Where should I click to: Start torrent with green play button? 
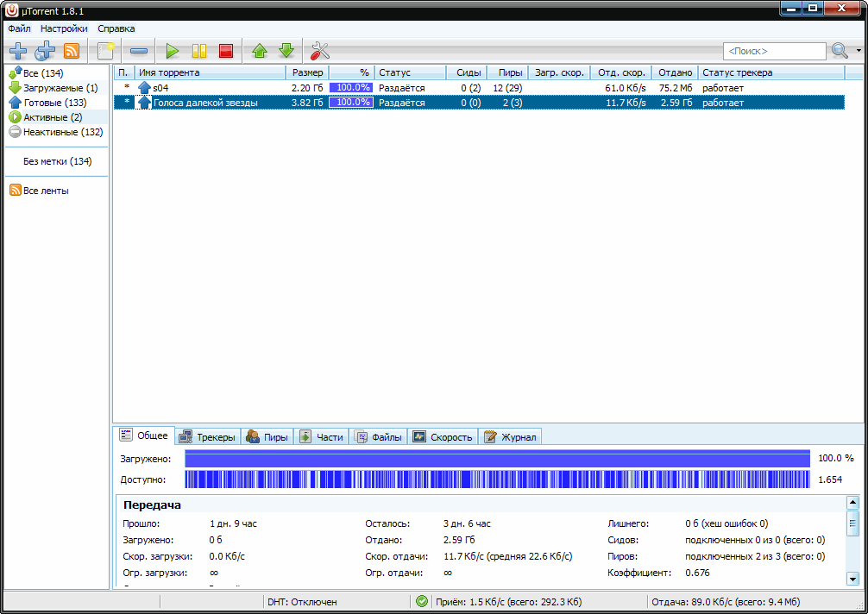click(x=173, y=51)
